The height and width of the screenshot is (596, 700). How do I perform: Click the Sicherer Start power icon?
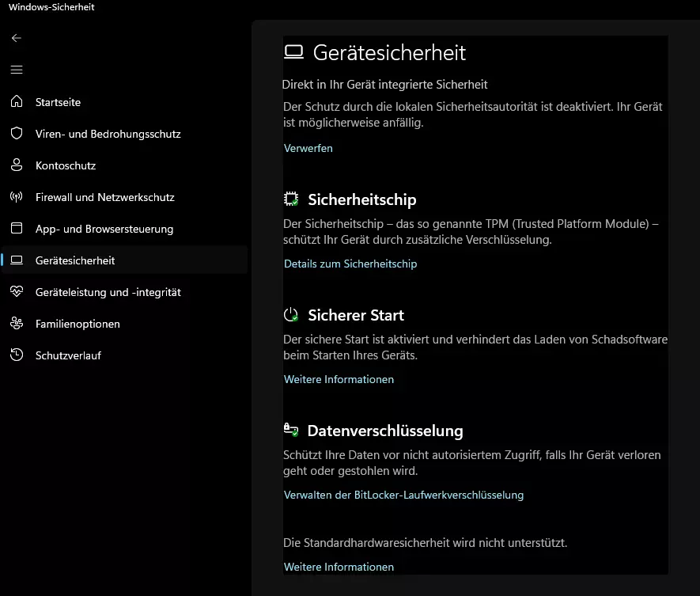click(291, 314)
